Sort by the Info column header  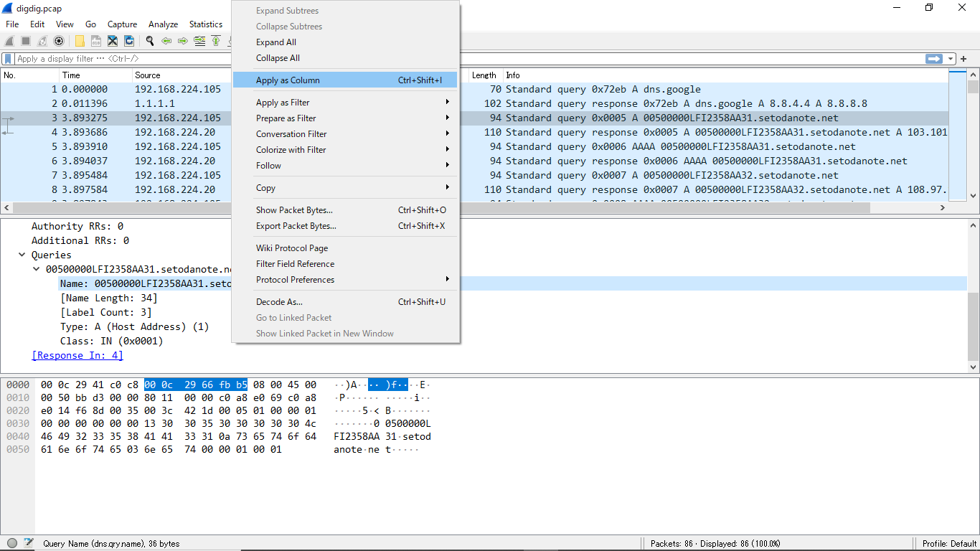pyautogui.click(x=725, y=75)
